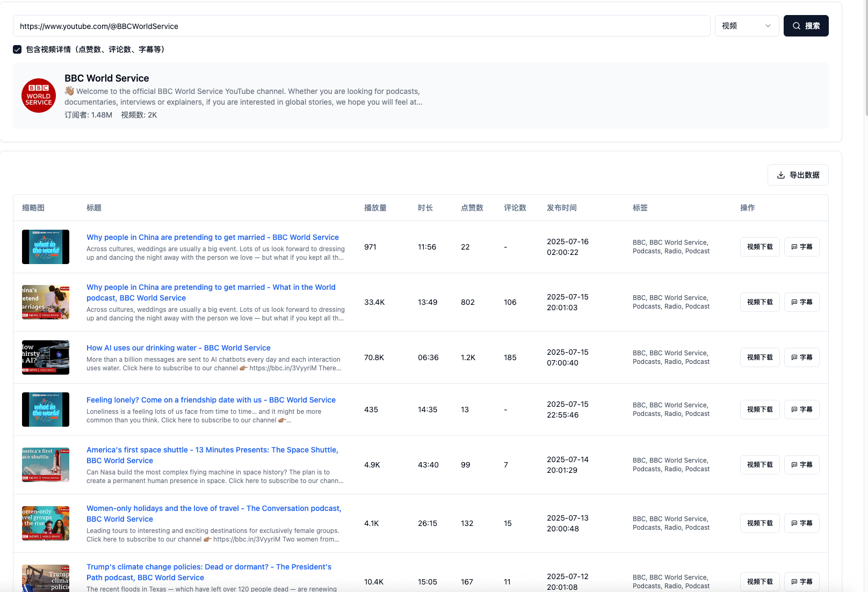This screenshot has height=592, width=868.
Task: Click the thumbnail of the Women-only holidays video
Action: (45, 523)
